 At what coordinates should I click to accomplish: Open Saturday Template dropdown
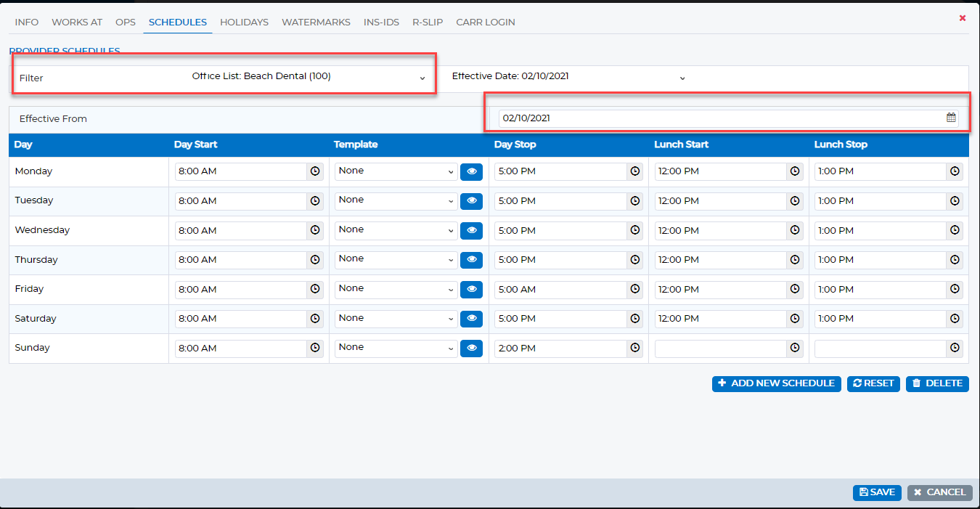396,319
